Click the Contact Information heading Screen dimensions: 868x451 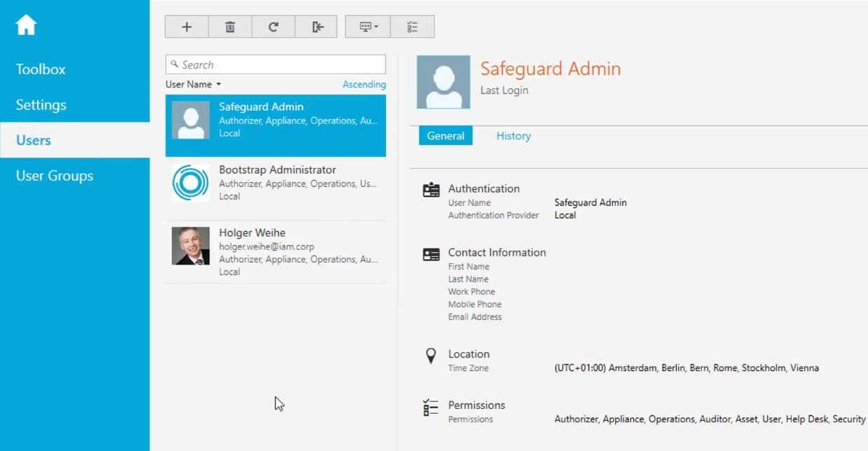coord(497,252)
